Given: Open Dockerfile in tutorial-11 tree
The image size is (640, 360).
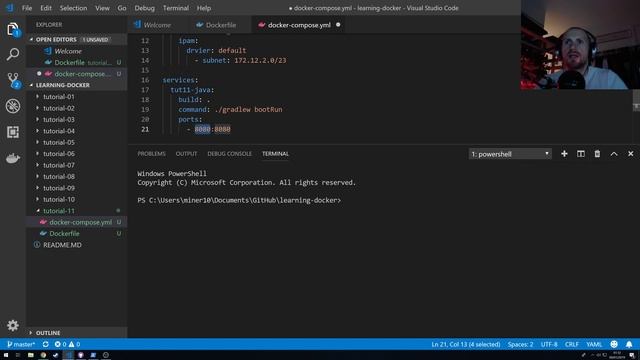Looking at the screenshot, I should tap(77, 234).
